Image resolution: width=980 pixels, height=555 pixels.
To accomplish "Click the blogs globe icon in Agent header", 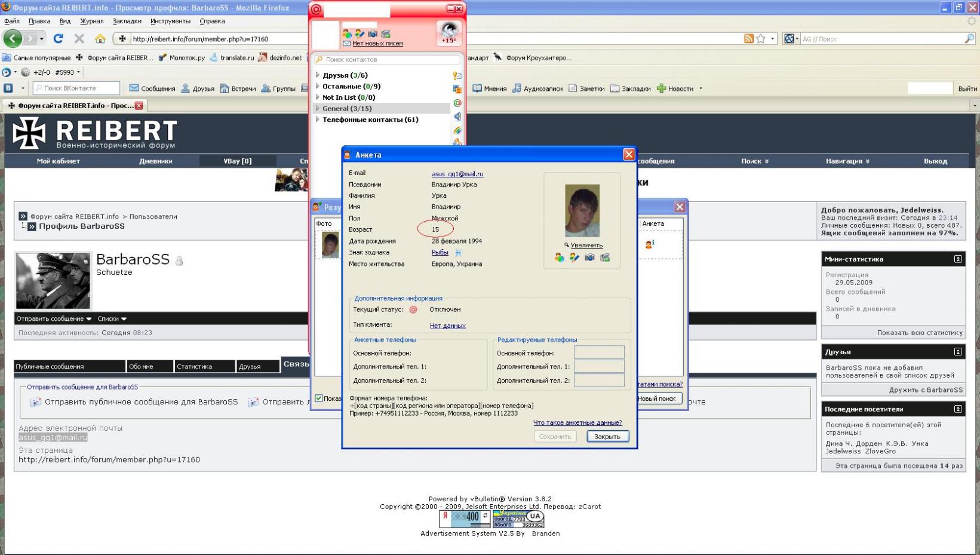I will [347, 34].
